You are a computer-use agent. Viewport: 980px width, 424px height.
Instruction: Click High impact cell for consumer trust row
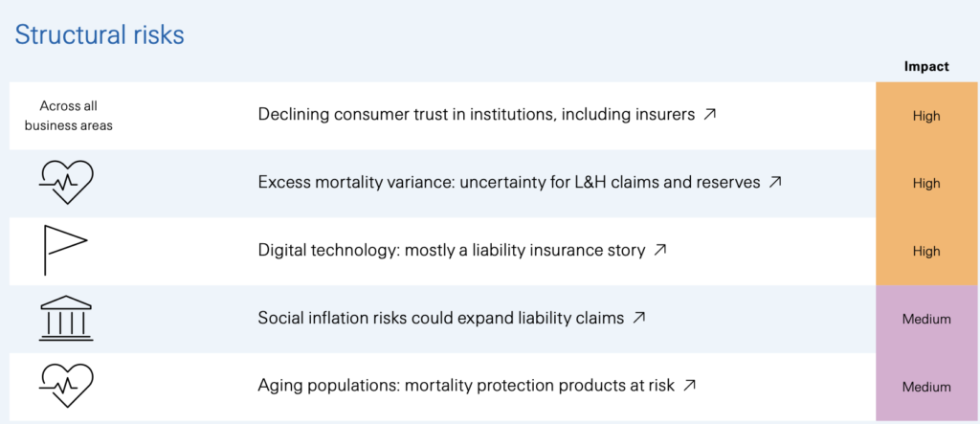coord(926,116)
